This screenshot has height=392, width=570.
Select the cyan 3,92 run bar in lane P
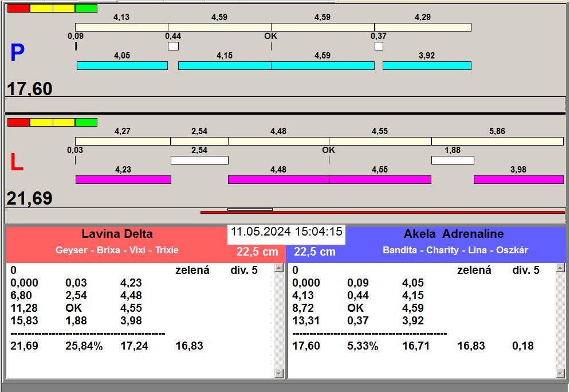[x=427, y=65]
